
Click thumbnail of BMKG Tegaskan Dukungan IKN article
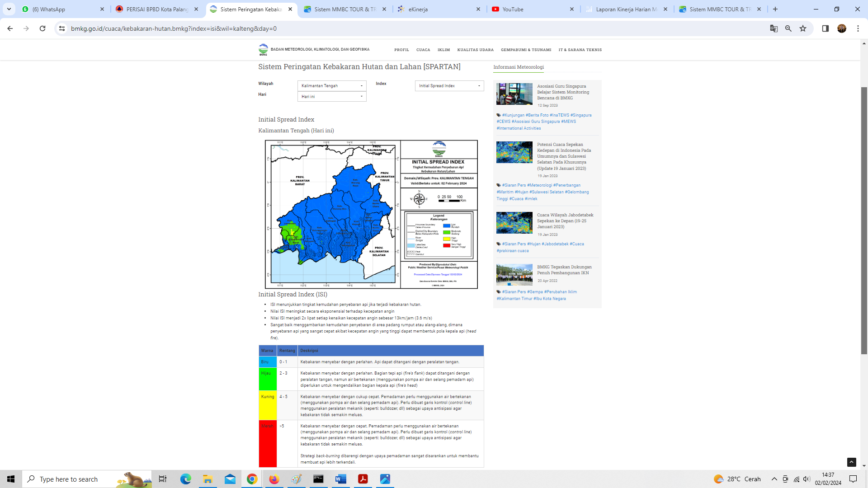pyautogui.click(x=514, y=275)
